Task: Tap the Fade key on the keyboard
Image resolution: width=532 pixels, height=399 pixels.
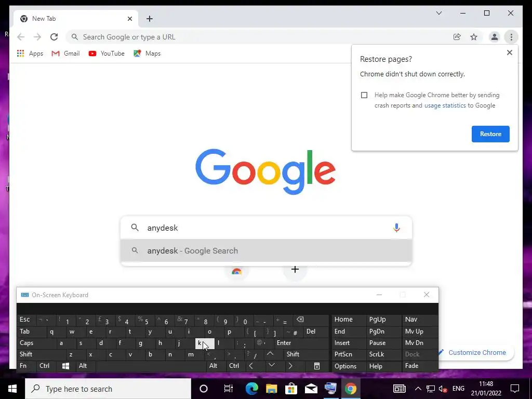Action: (420, 366)
